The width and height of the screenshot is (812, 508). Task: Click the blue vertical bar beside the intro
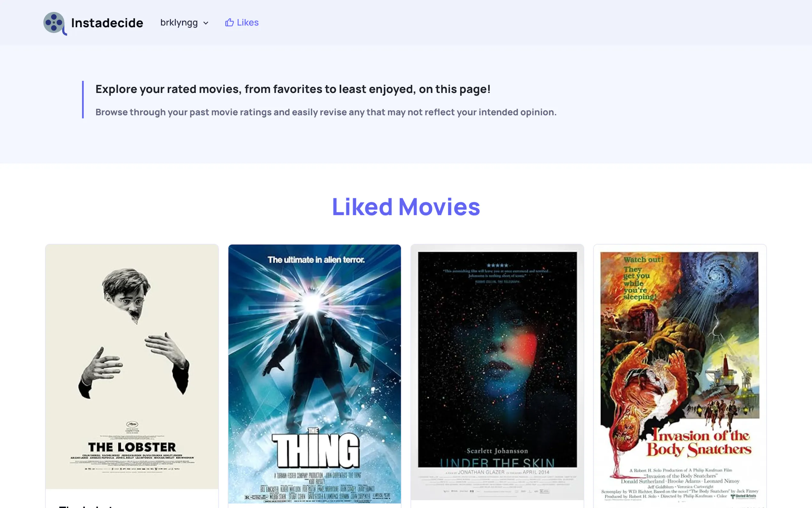[x=83, y=99]
